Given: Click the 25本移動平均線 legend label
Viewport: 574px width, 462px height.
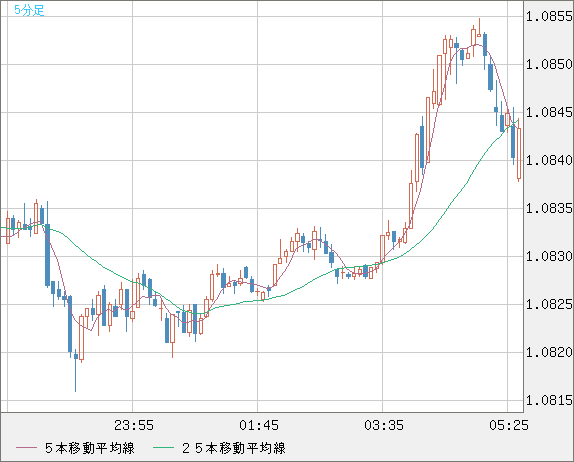Looking at the screenshot, I should pos(234,448).
